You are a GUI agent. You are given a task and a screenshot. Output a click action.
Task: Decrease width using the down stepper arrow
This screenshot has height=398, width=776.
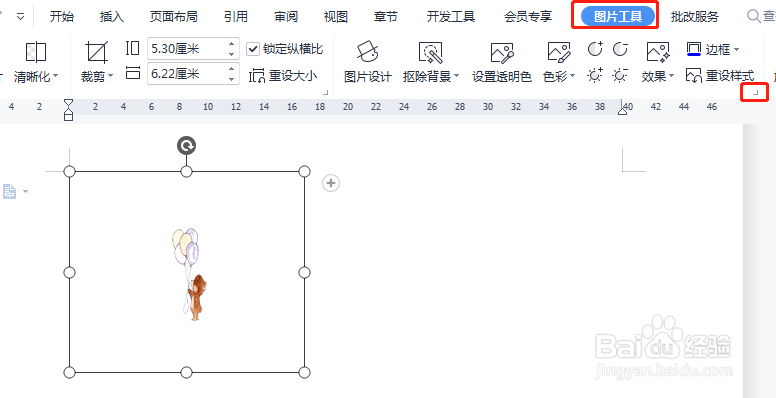232,79
